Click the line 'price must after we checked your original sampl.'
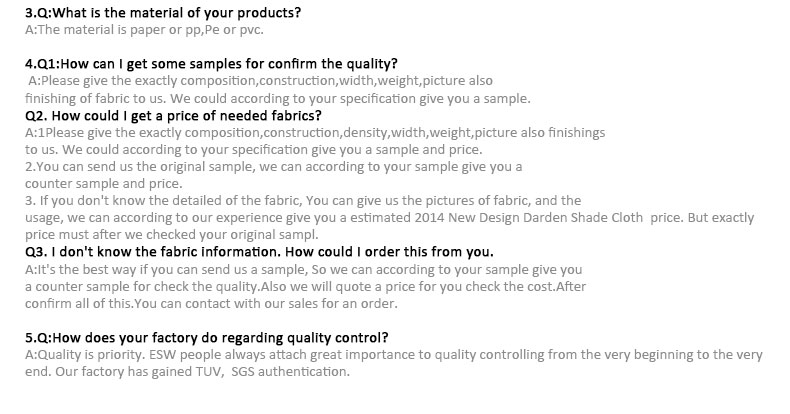 (x=172, y=235)
